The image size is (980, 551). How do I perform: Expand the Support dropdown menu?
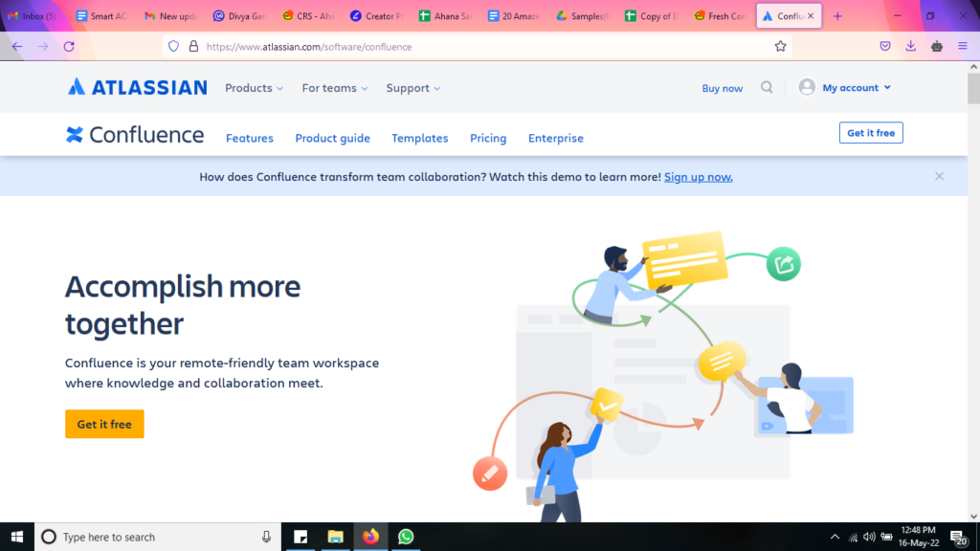tap(413, 88)
